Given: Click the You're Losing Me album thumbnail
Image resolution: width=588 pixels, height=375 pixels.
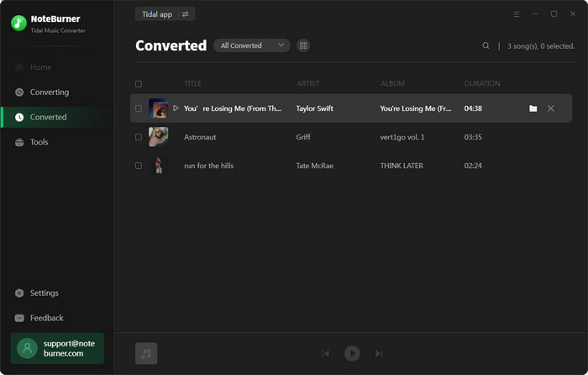Looking at the screenshot, I should 158,108.
